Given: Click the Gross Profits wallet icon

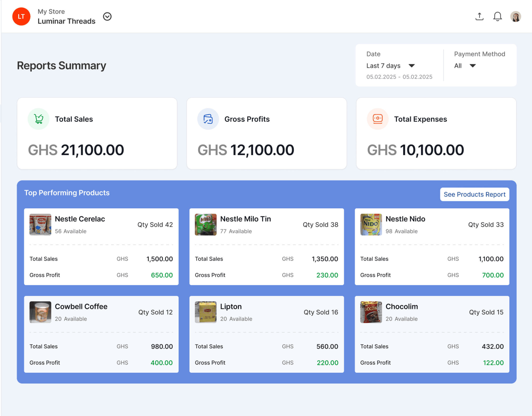Looking at the screenshot, I should 208,119.
